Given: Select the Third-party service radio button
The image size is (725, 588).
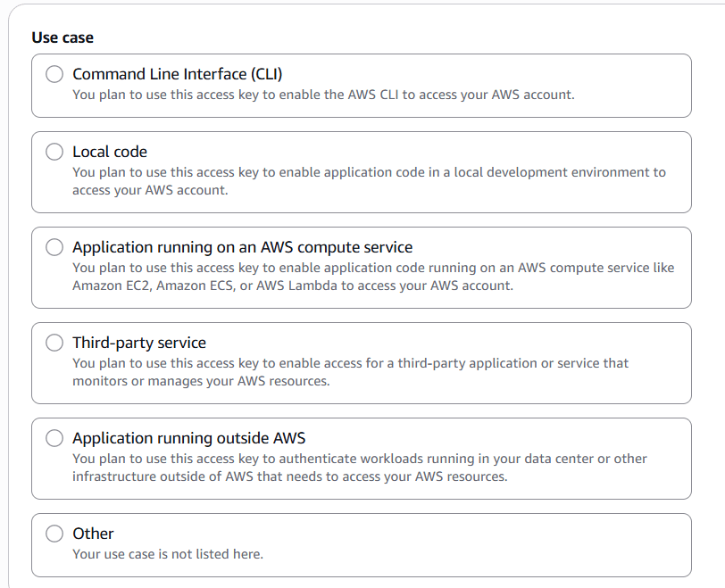Looking at the screenshot, I should [x=54, y=344].
